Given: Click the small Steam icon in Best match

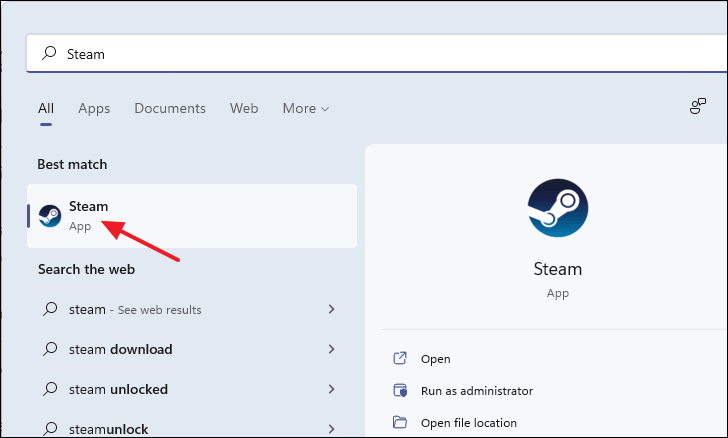Looking at the screenshot, I should point(50,216).
